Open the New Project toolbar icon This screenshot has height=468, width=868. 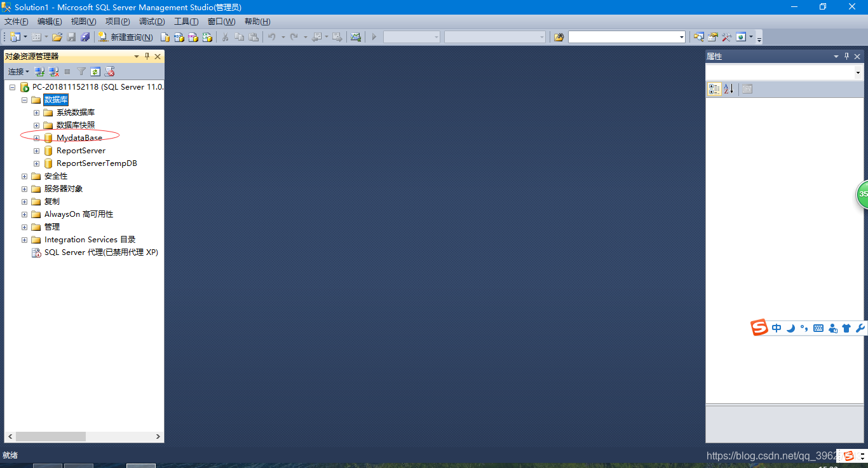click(15, 37)
